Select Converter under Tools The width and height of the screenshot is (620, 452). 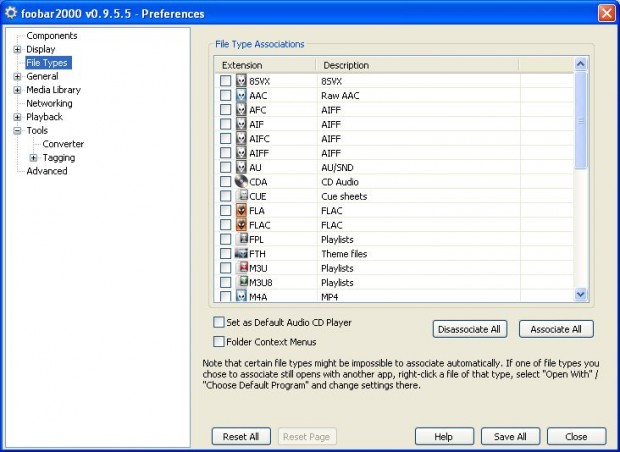coord(63,144)
